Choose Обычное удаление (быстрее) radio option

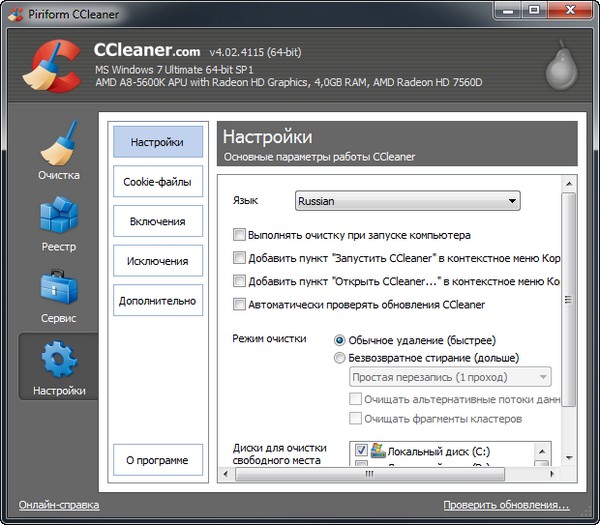[x=340, y=340]
